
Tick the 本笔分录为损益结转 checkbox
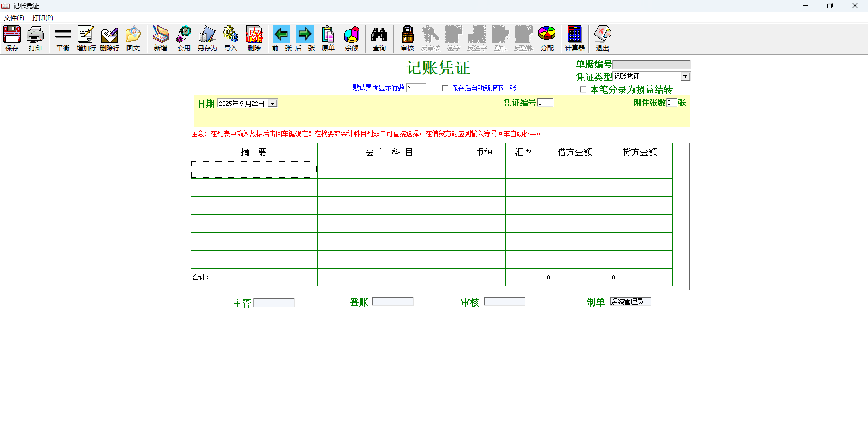[583, 90]
